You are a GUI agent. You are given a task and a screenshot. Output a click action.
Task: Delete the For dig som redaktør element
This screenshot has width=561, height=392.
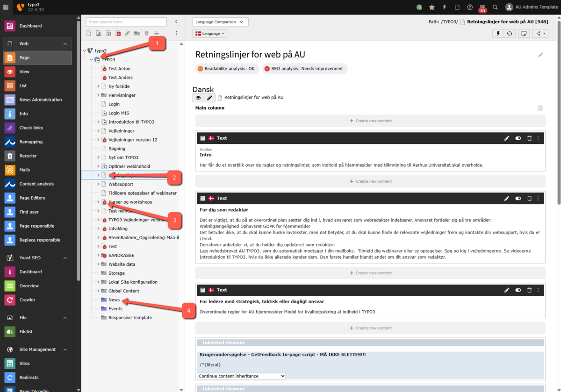(529, 198)
